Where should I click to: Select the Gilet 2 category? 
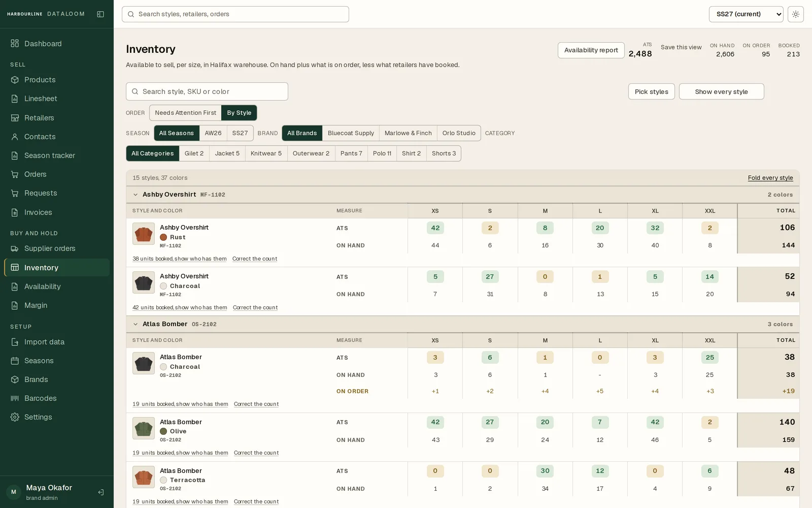194,153
